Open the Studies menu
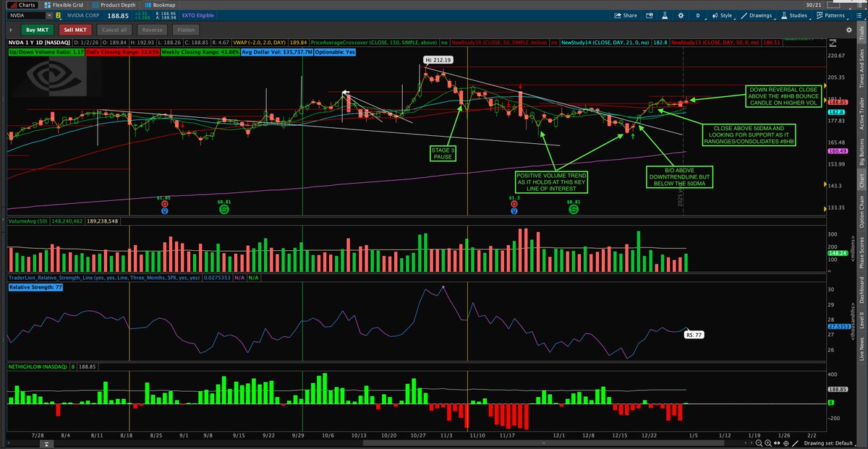This screenshot has height=449, width=868. 796,15
